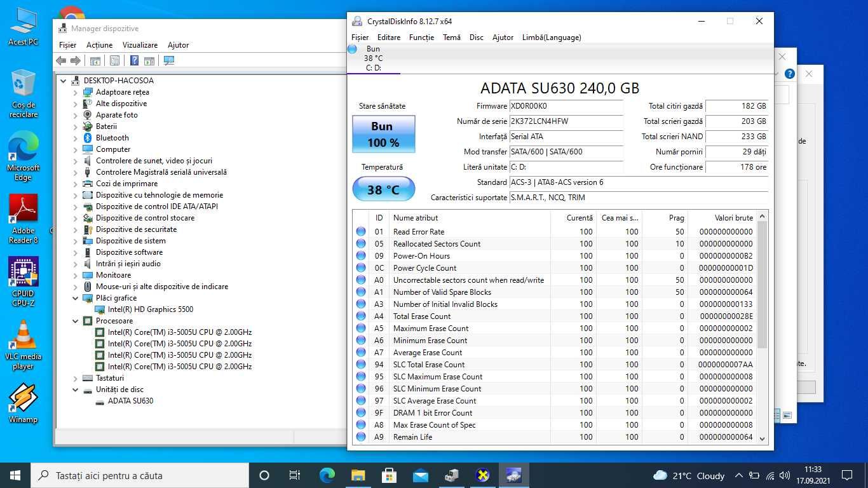
Task: Open Cortana circle on taskbar
Action: [264, 475]
